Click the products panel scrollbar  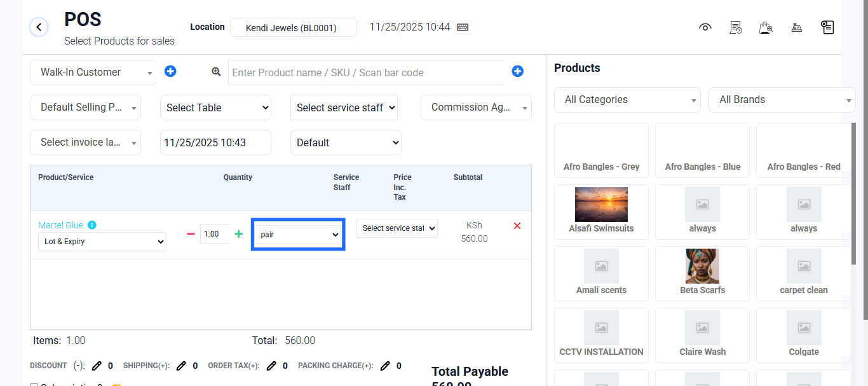click(x=853, y=194)
